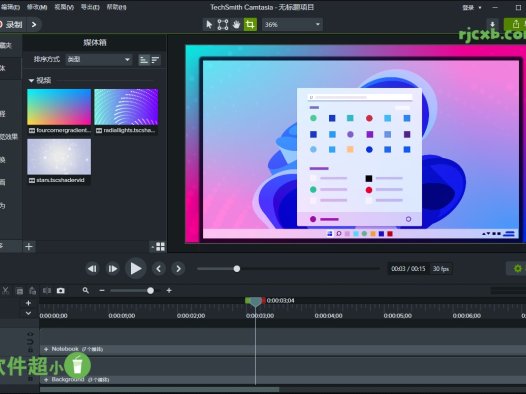Take a snapshot with the camera icon
Screen dimensions: 526x394
61,291
